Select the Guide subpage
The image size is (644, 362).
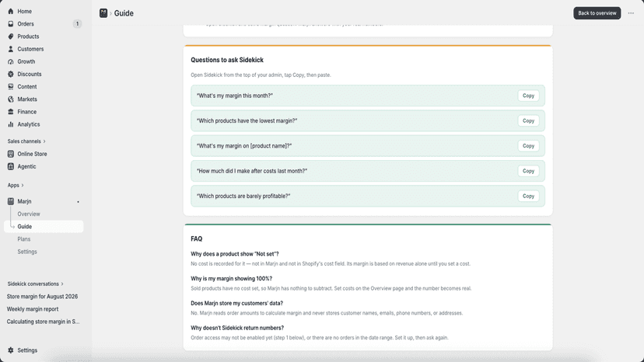coord(44,227)
